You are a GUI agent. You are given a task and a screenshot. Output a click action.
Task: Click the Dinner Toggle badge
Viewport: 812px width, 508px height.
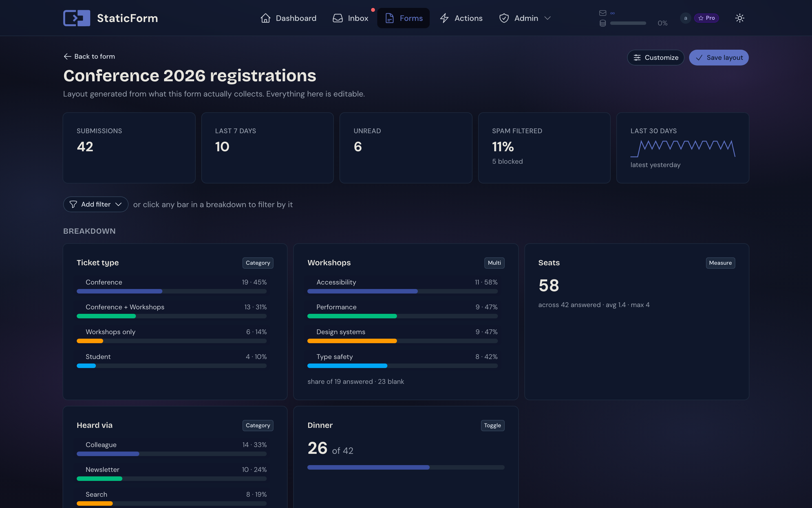(492, 425)
